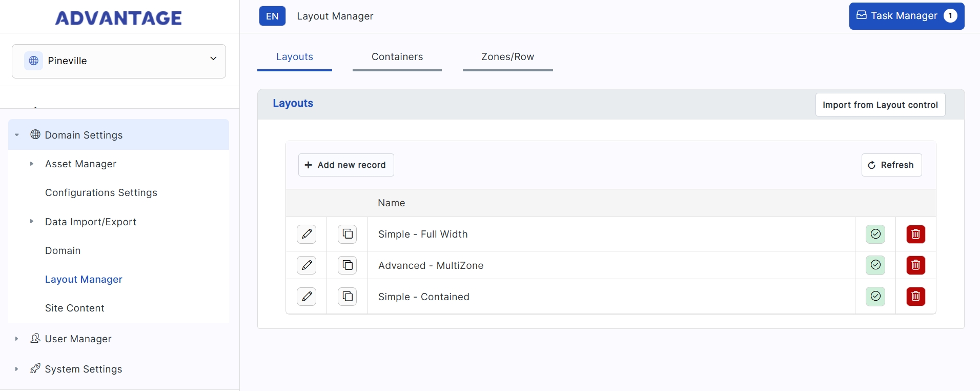980x391 pixels.
Task: Delete the Advanced - MultiZone layout
Action: pyautogui.click(x=915, y=265)
